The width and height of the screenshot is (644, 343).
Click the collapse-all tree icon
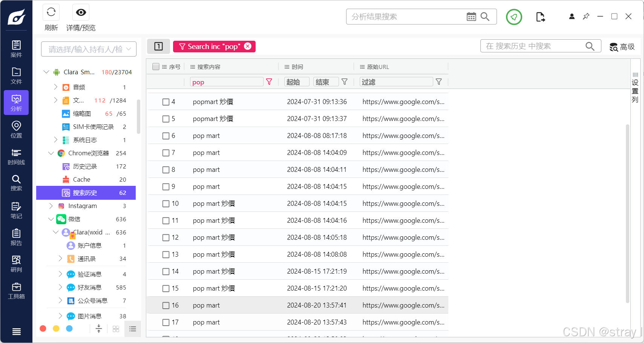[x=99, y=329]
